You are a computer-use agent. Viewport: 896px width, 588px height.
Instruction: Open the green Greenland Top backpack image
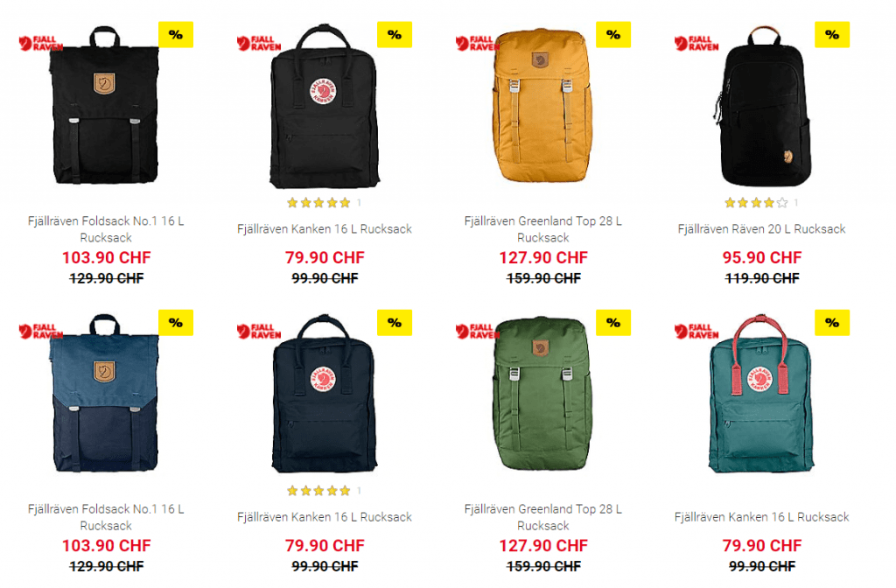tap(542, 393)
